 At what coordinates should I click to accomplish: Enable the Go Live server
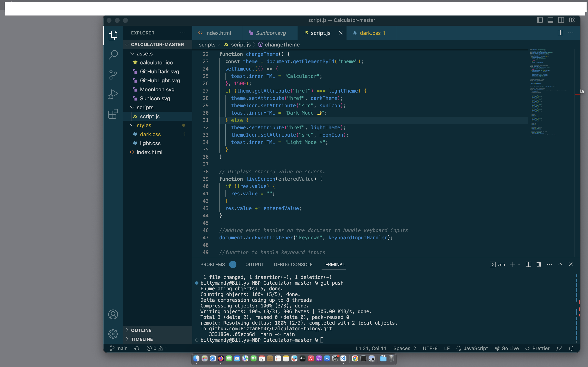pos(507,348)
